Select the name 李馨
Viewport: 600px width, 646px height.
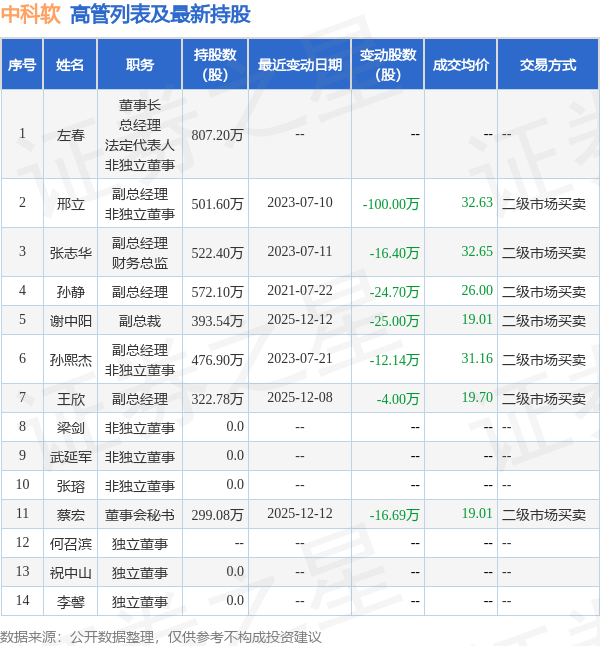pos(70,602)
